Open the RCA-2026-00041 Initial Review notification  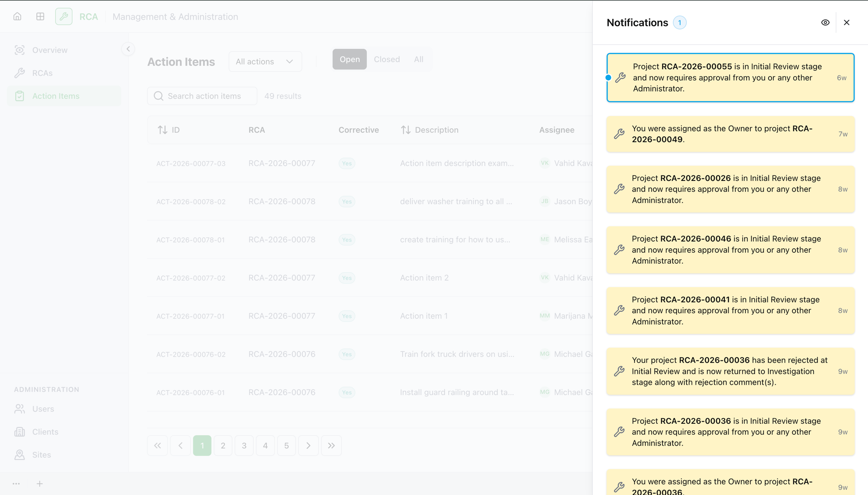click(730, 311)
